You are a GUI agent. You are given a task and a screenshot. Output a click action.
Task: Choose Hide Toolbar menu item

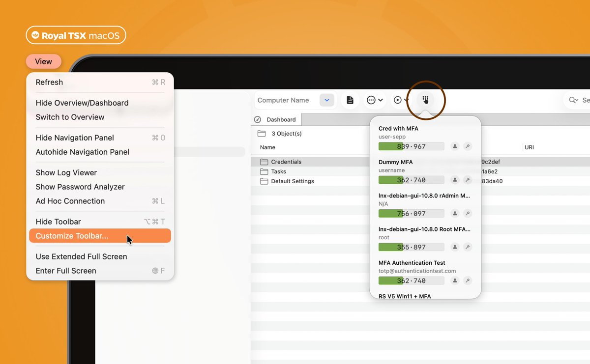click(100, 222)
